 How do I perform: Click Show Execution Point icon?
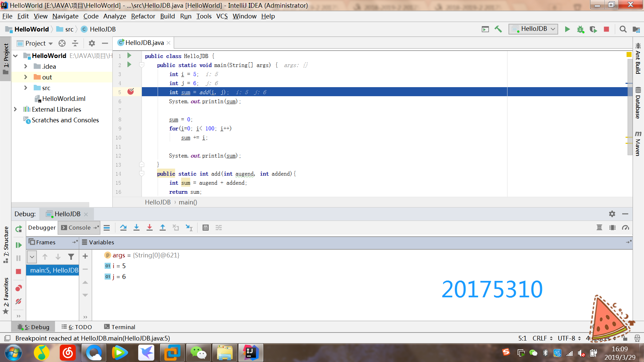(107, 228)
